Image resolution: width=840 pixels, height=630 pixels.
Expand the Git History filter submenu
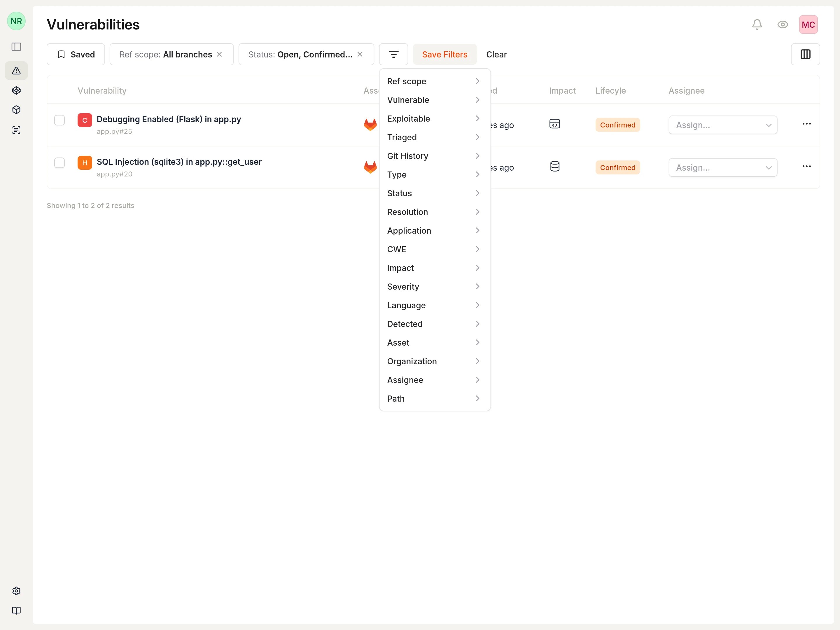tap(435, 156)
